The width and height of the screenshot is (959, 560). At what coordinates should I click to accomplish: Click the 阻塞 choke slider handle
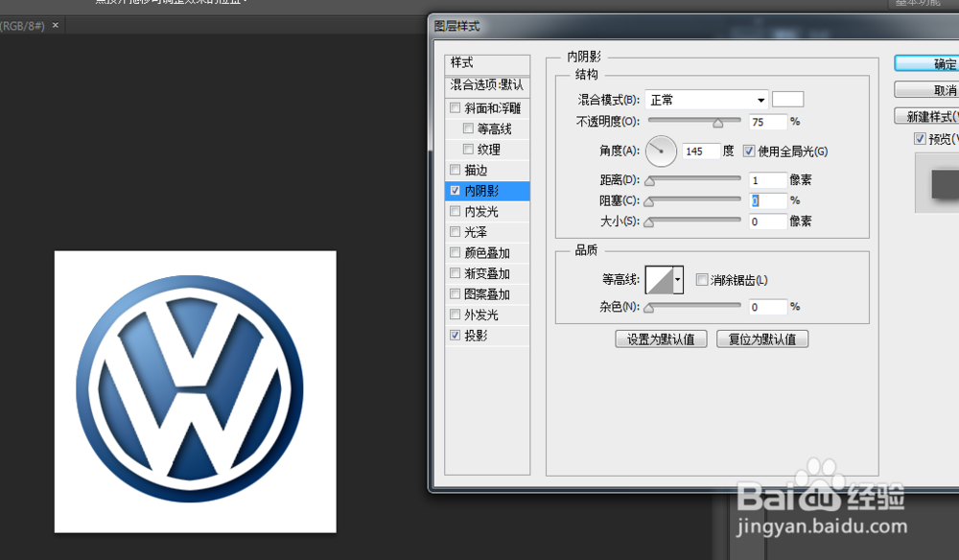click(x=649, y=201)
